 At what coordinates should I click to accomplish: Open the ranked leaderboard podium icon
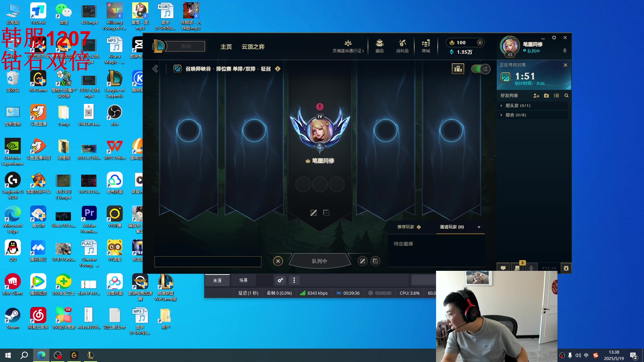[x=458, y=69]
